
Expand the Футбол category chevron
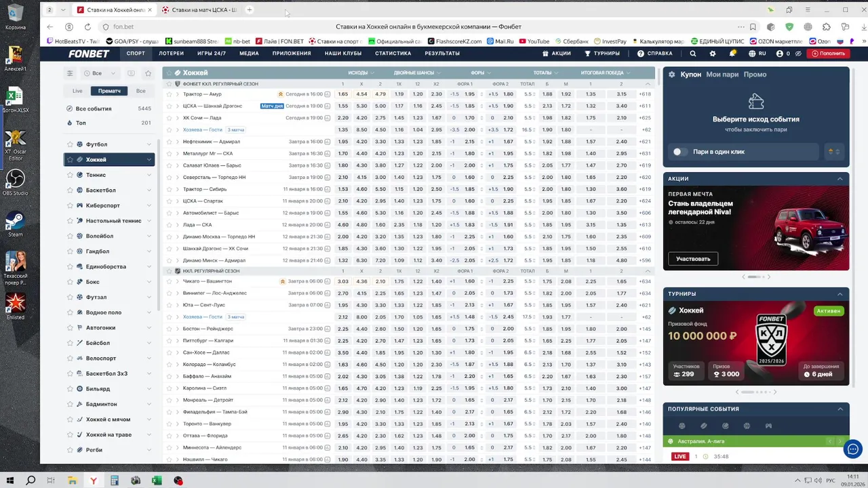click(149, 144)
